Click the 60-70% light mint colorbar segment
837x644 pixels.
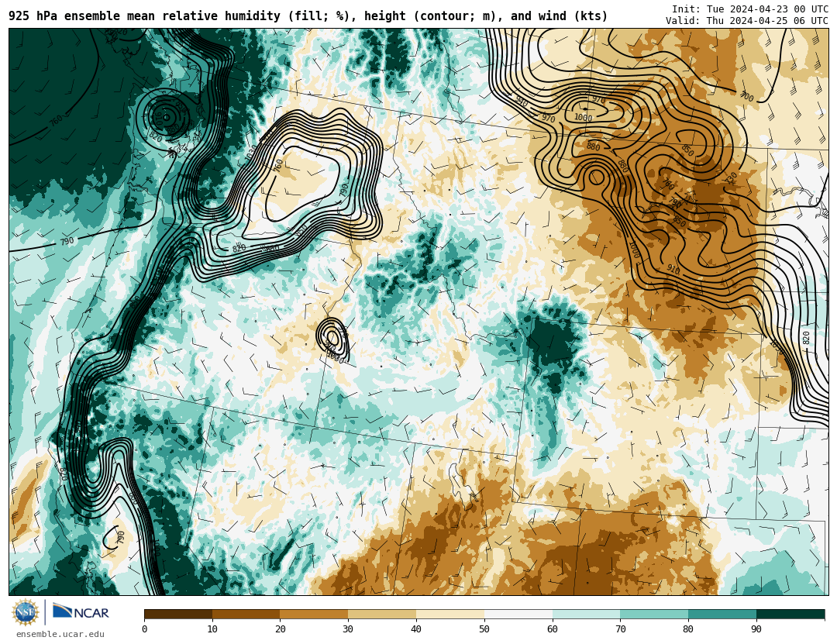pyautogui.click(x=586, y=614)
